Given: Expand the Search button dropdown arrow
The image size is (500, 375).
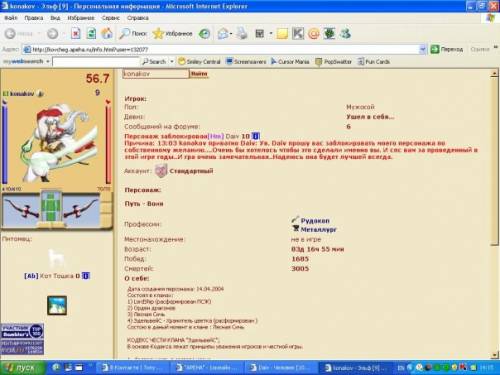Looking at the screenshot, I should click(x=172, y=62).
